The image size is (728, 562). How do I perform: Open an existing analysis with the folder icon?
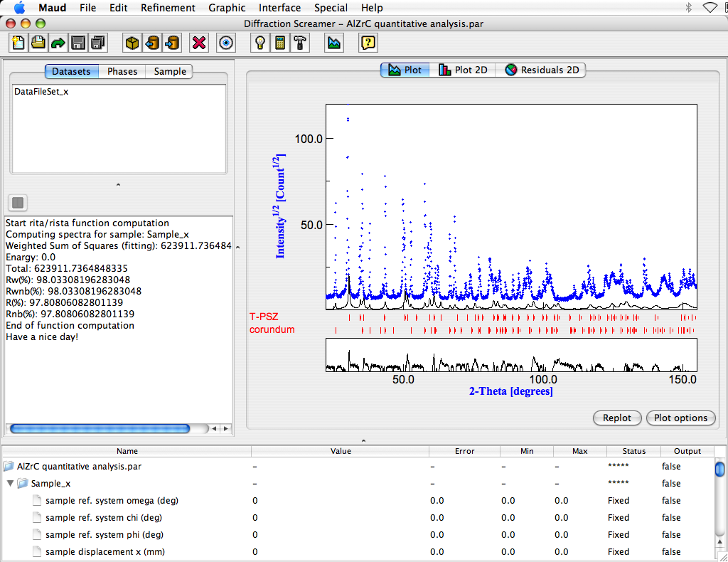click(38, 43)
